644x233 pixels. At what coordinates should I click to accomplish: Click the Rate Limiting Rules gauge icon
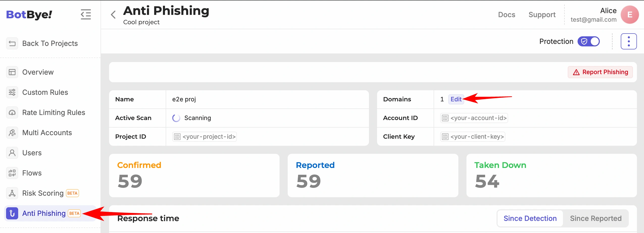(x=12, y=112)
